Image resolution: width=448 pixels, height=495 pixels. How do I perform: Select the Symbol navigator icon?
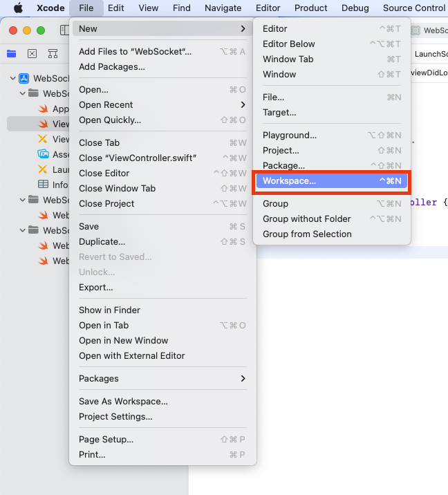click(x=53, y=54)
